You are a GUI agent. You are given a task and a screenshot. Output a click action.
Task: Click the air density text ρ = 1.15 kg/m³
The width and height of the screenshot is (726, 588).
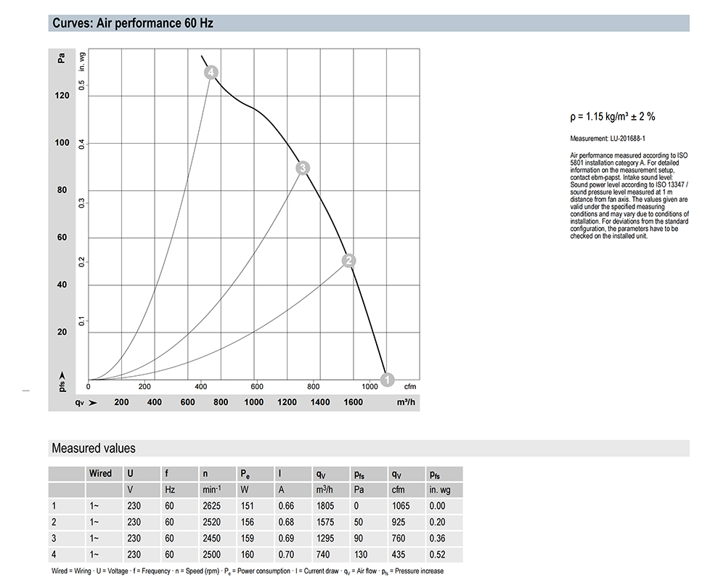[613, 116]
